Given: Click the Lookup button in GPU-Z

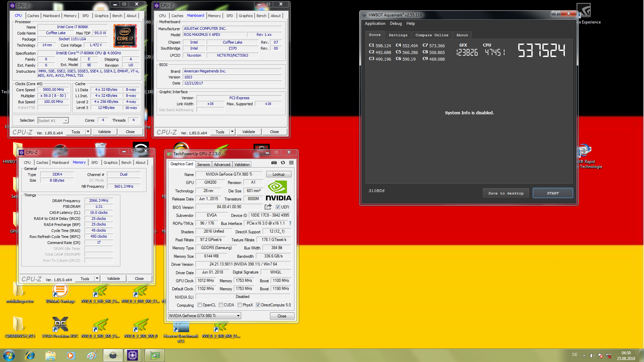Looking at the screenshot, I should [x=278, y=174].
